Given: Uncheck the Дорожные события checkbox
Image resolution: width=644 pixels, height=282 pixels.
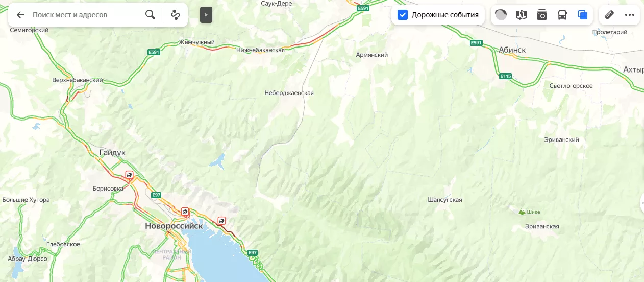Looking at the screenshot, I should click(x=403, y=15).
